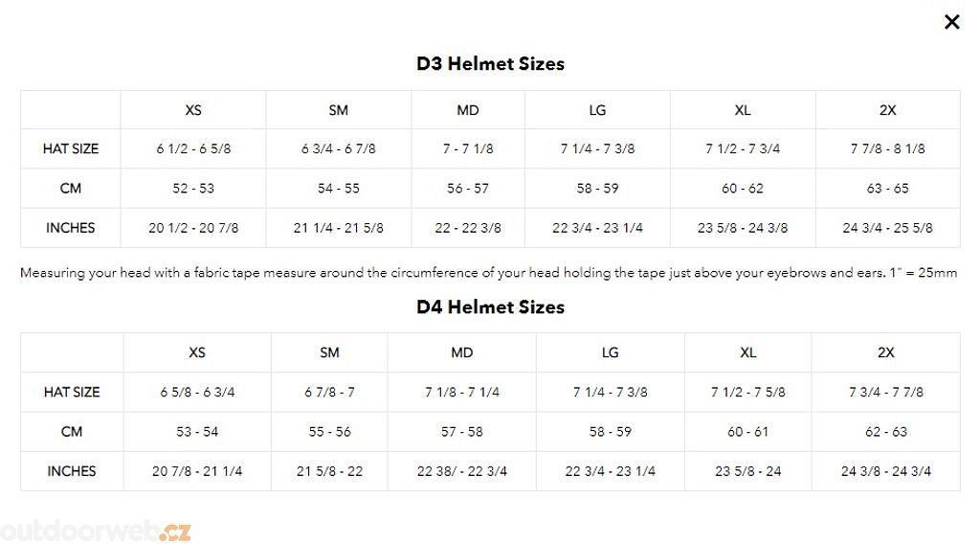The image size is (980, 544).
Task: Click the D3 Helmet Sizes heading
Action: tap(490, 64)
